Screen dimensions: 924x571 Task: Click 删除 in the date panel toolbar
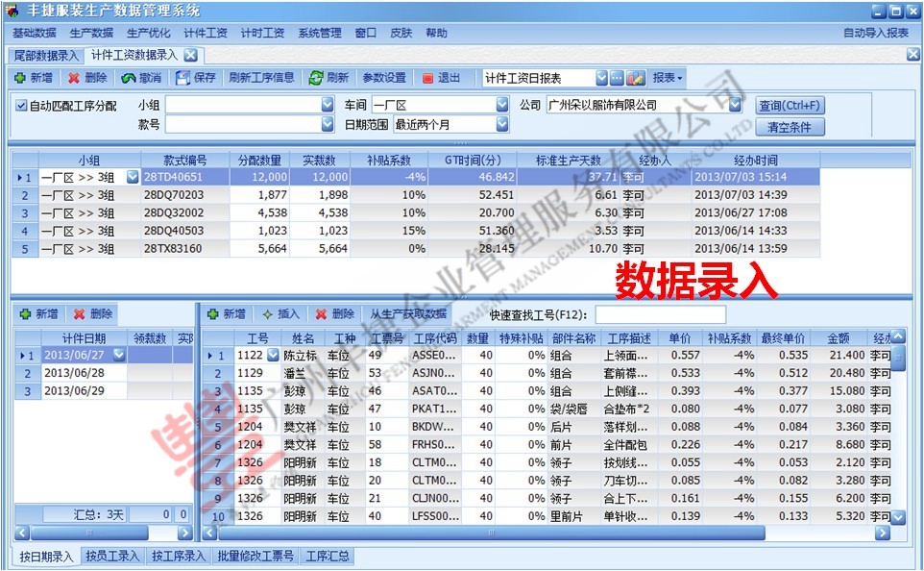[x=94, y=314]
